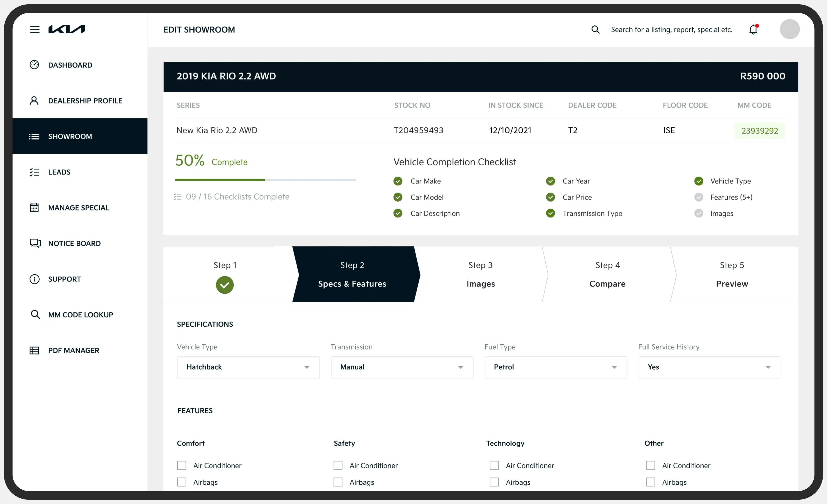
Task: Check Air Conditioner under Technology
Action: point(494,465)
